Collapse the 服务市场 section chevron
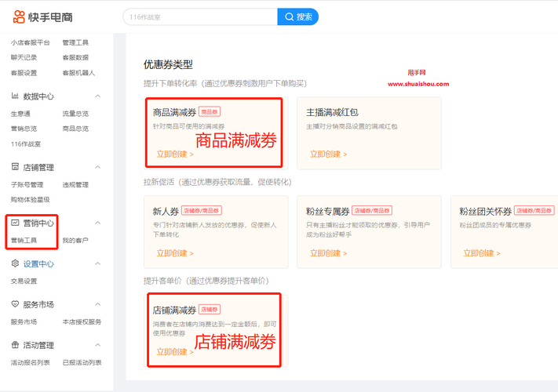 (98, 304)
